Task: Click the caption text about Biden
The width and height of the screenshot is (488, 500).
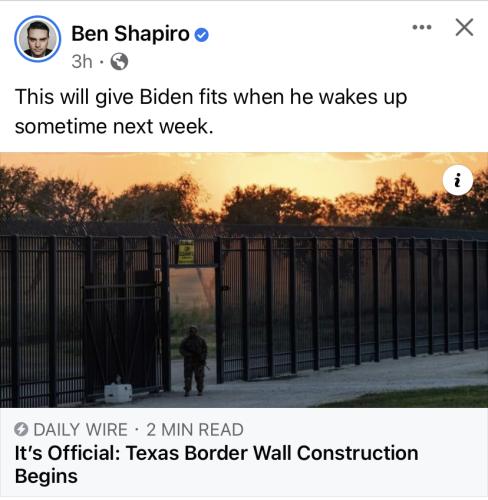Action: [x=211, y=111]
